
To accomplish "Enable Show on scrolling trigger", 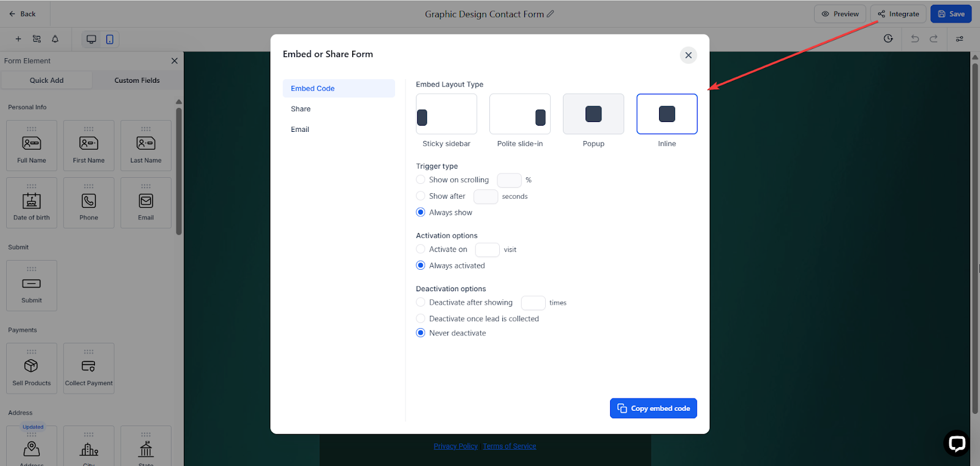I will [420, 180].
